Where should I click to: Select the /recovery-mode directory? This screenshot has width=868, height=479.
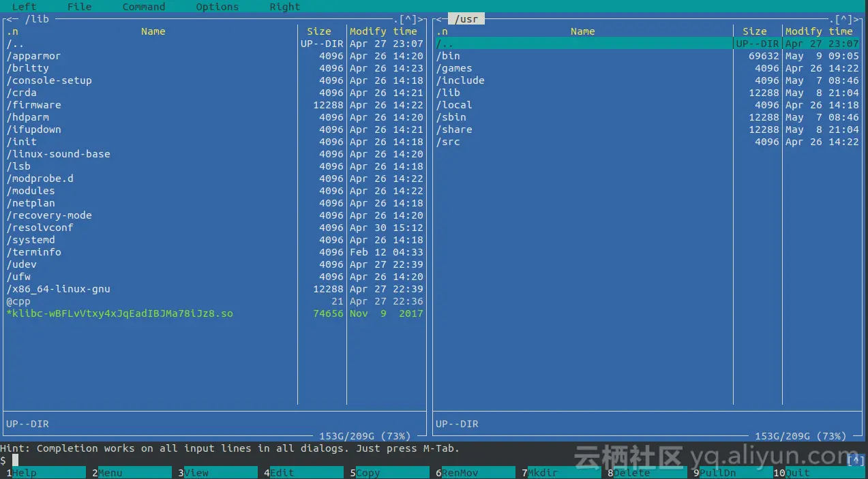coord(215,215)
